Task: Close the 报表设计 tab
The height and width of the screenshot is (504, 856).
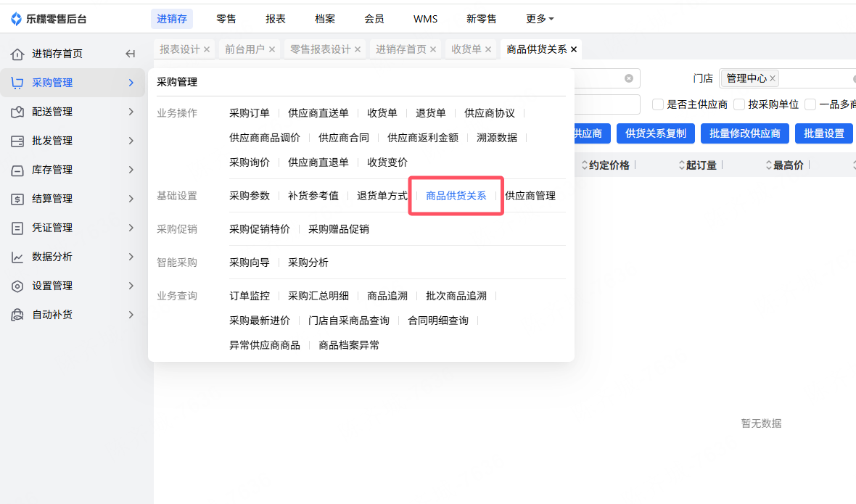Action: pyautogui.click(x=207, y=49)
